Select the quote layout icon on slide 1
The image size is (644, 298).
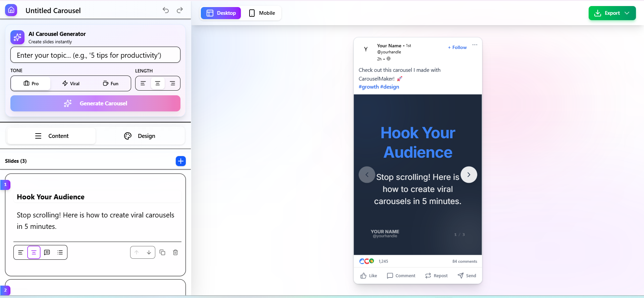(x=47, y=252)
